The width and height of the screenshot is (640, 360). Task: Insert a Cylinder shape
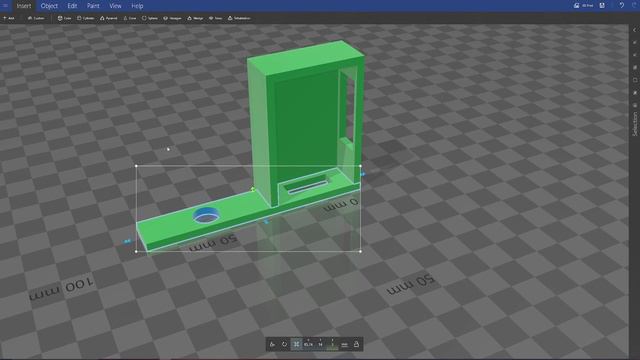tap(85, 18)
